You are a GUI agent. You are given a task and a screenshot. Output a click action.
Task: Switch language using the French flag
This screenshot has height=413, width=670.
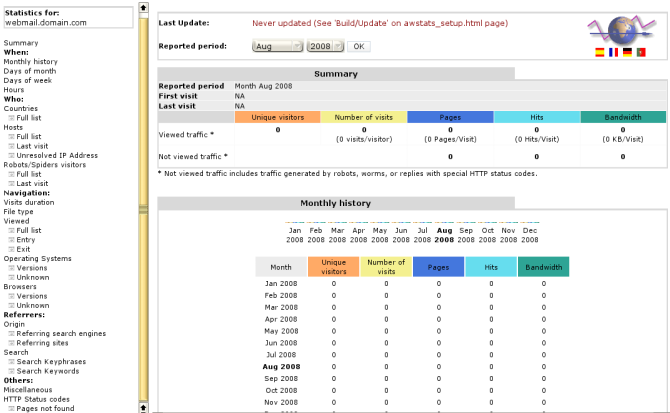click(613, 52)
